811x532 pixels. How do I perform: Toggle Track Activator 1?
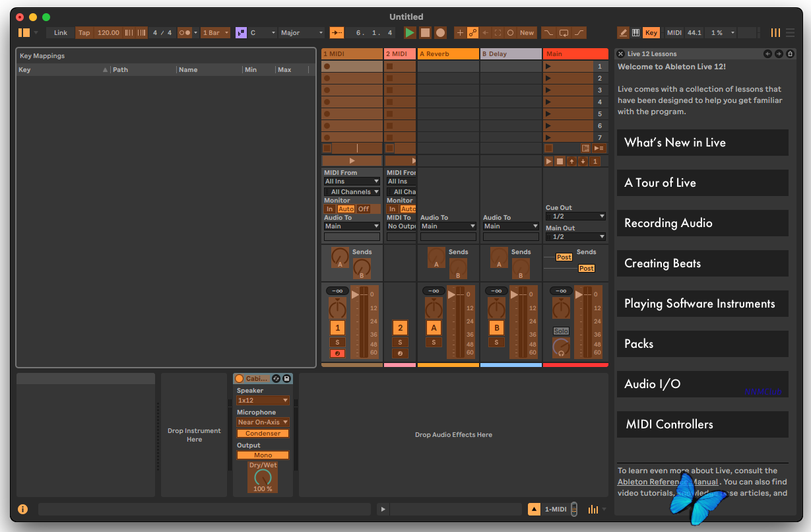pyautogui.click(x=337, y=328)
